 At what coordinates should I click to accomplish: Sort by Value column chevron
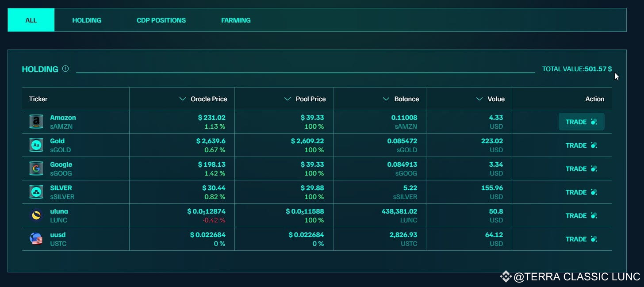[x=479, y=99]
